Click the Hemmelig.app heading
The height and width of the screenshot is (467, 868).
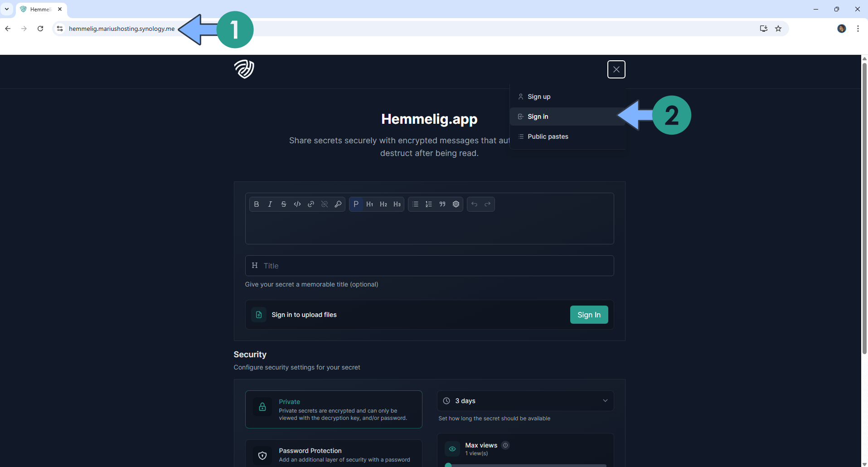429,119
